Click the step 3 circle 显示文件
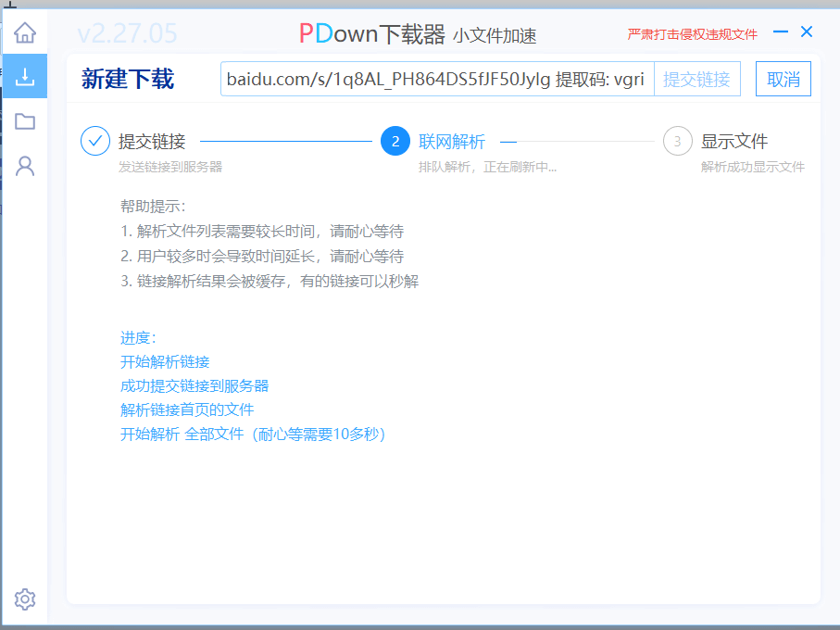Screen dimensions: 840x630 click(x=678, y=141)
